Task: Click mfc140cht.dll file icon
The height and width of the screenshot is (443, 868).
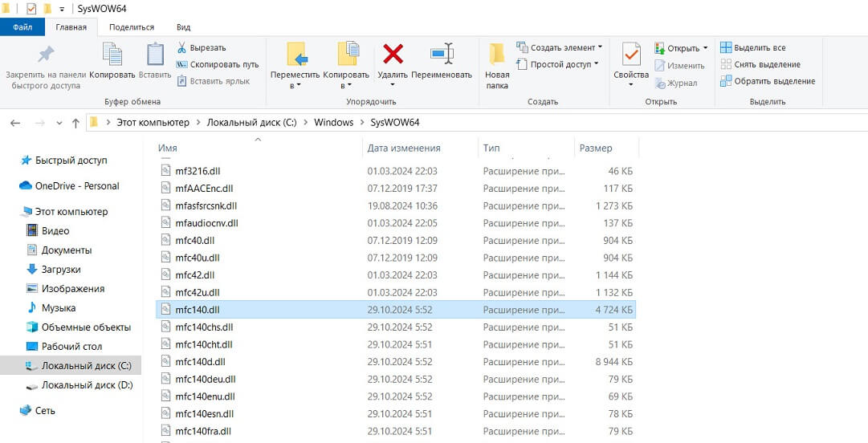Action: [165, 344]
